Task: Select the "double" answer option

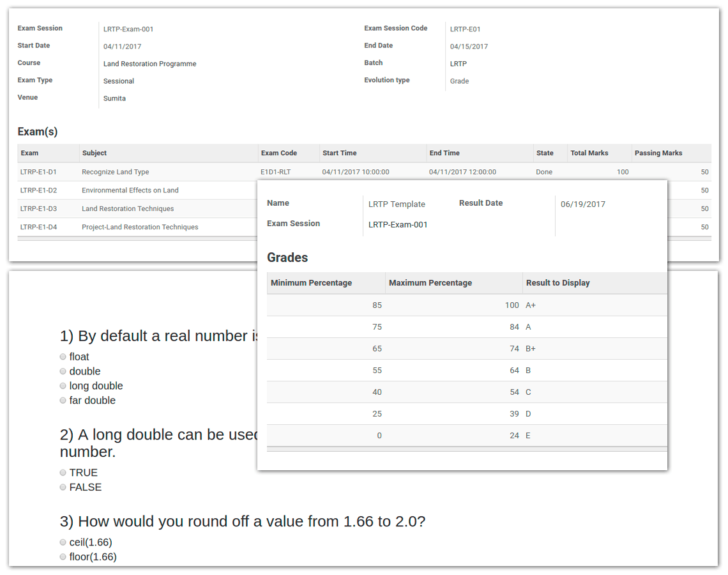Action: (63, 371)
